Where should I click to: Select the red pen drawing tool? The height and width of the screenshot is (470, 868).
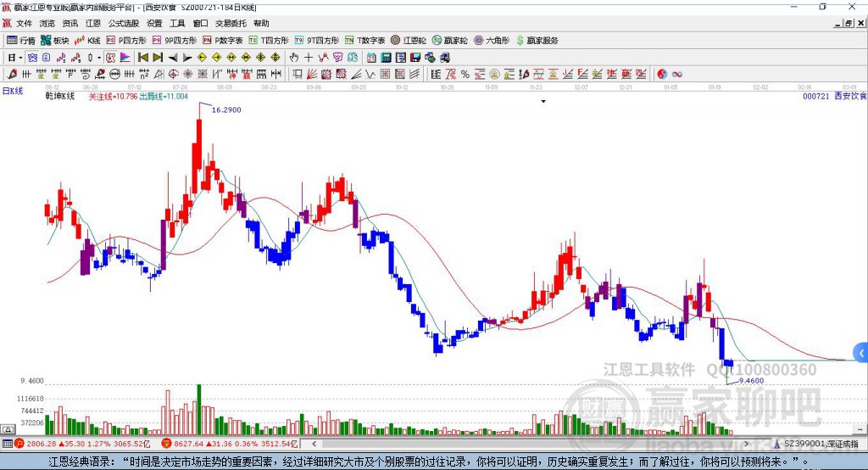point(12,74)
